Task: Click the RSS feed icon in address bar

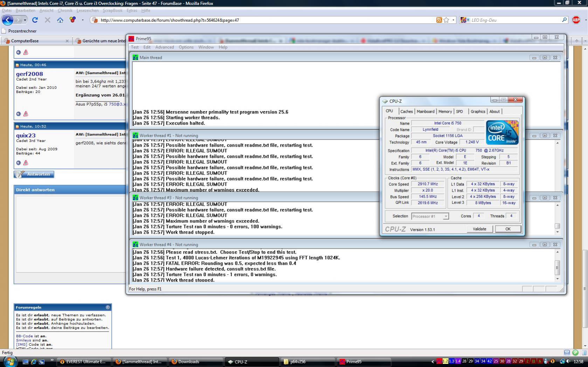Action: click(439, 20)
